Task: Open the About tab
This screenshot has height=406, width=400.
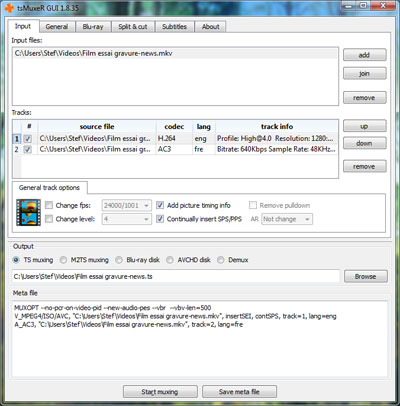Action: [210, 27]
